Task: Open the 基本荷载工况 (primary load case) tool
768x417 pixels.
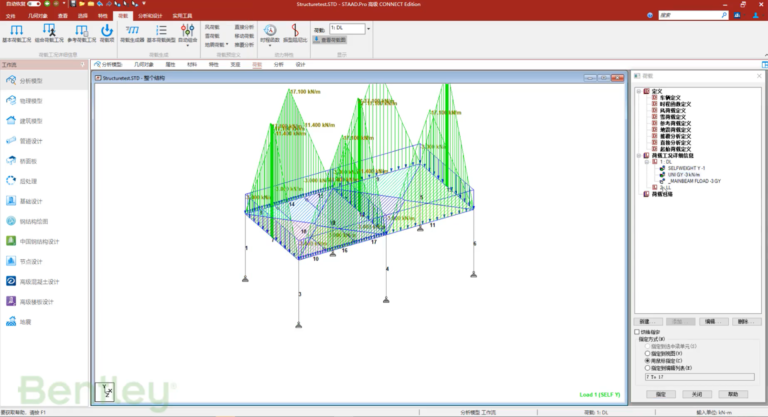Action: coord(17,33)
